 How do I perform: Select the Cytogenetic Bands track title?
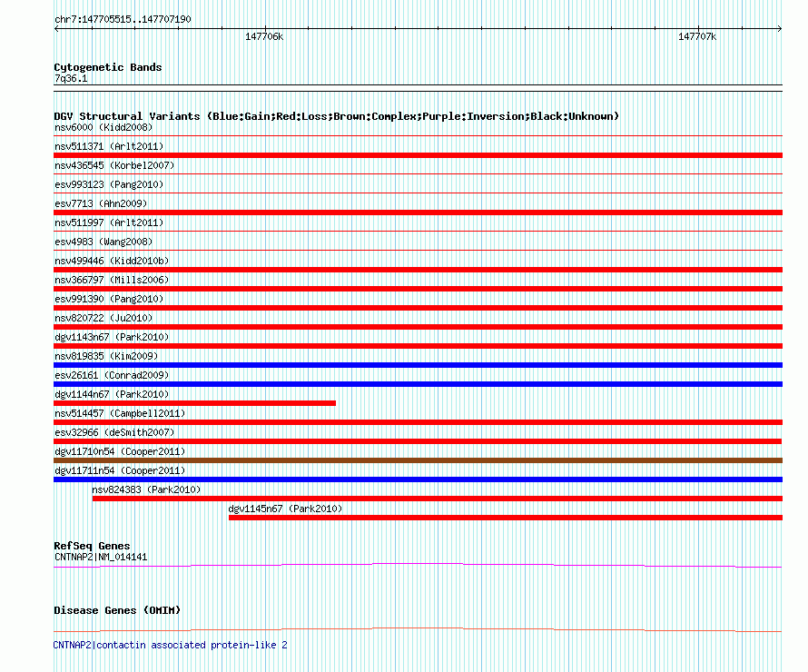point(108,67)
